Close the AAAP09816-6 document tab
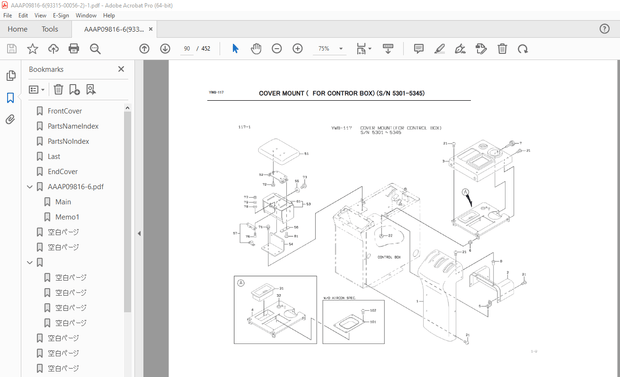The height and width of the screenshot is (377, 620). (151, 29)
